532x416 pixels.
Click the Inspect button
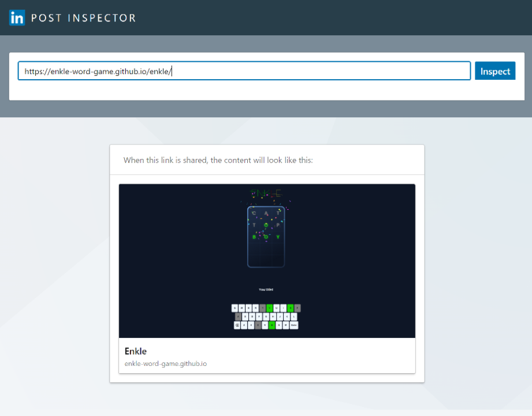click(495, 71)
